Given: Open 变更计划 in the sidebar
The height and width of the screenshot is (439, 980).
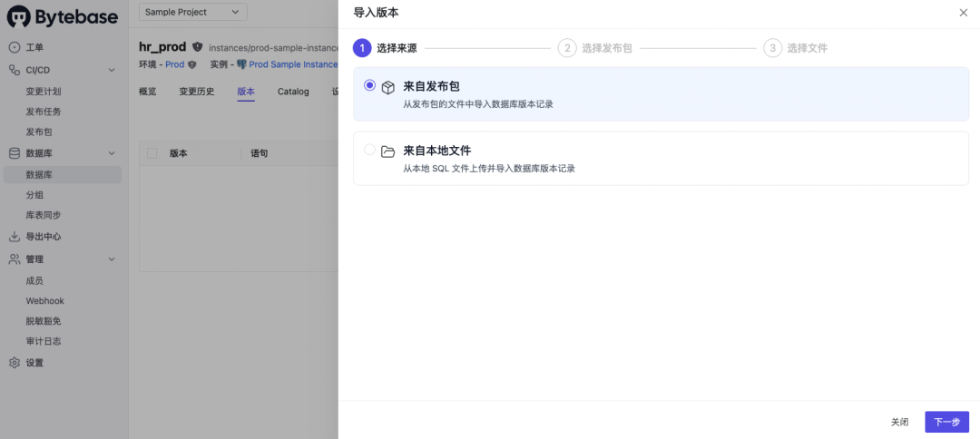Looking at the screenshot, I should pos(44,92).
